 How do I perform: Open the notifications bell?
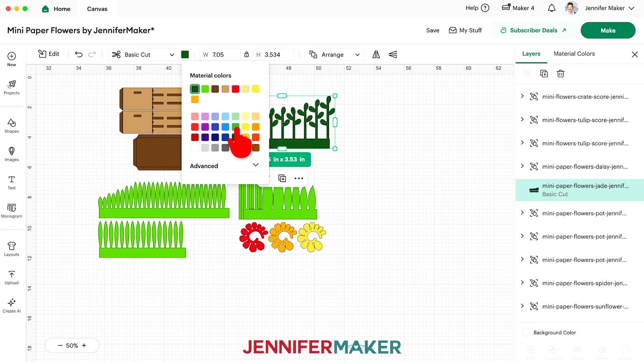coord(551,8)
